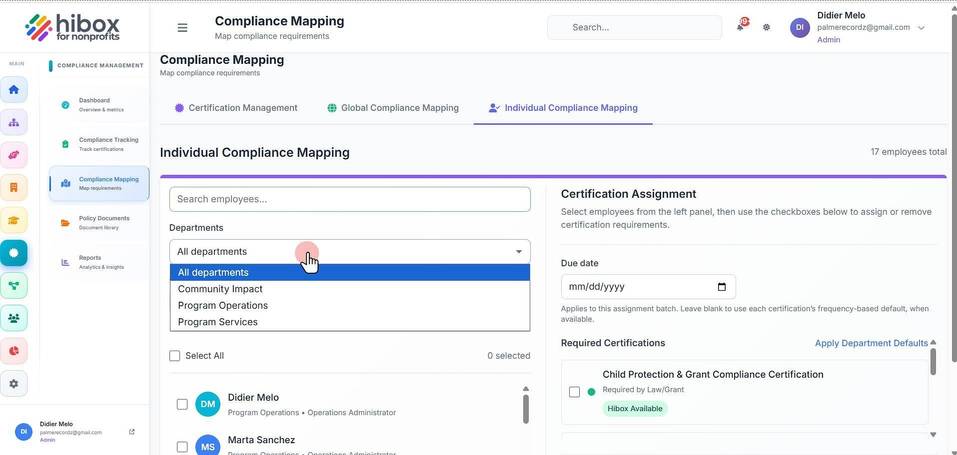Viewport: 957px width, 455px height.
Task: Click the Required by Law/Grant label
Action: pos(643,389)
